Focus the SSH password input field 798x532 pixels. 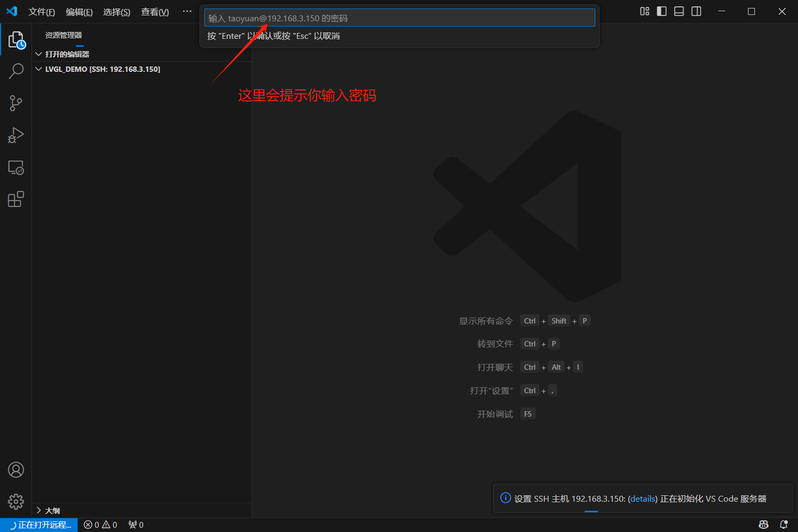[400, 18]
